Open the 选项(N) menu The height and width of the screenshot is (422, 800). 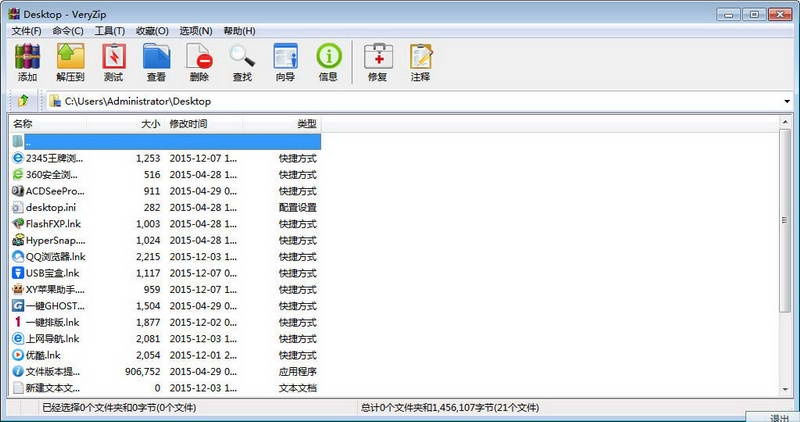coord(195,31)
